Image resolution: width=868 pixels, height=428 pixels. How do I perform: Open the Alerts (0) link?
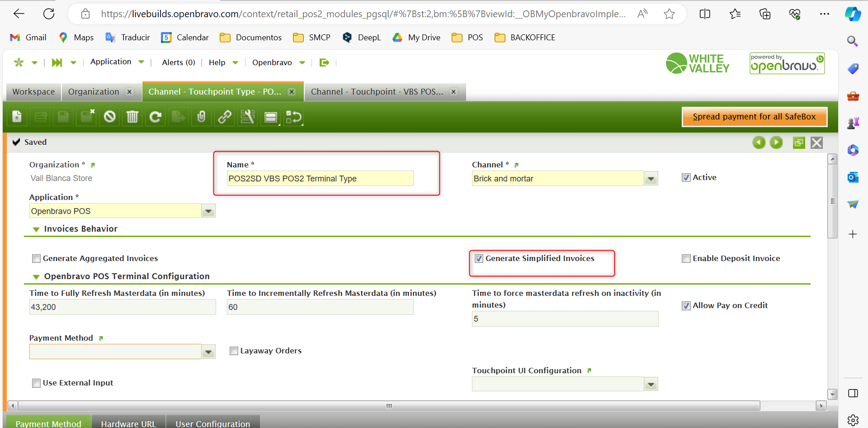(x=179, y=62)
